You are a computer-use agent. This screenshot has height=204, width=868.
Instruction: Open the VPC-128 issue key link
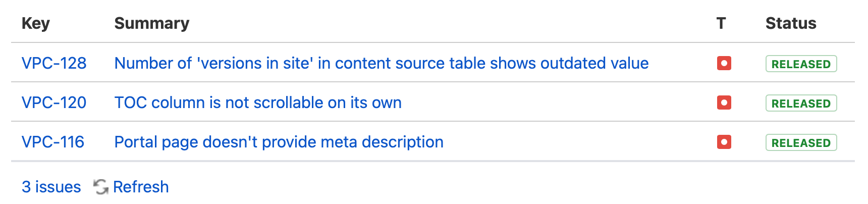point(54,63)
